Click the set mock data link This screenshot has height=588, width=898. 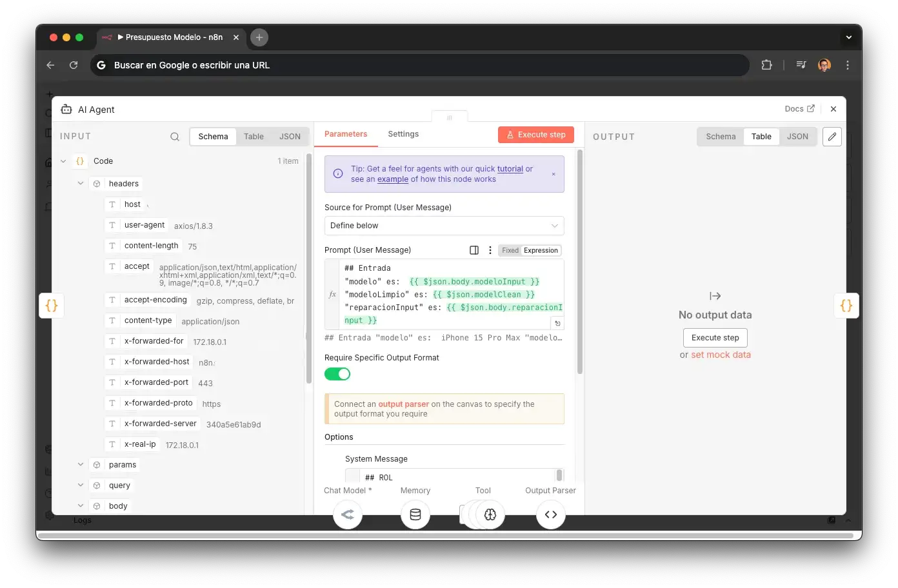(721, 355)
